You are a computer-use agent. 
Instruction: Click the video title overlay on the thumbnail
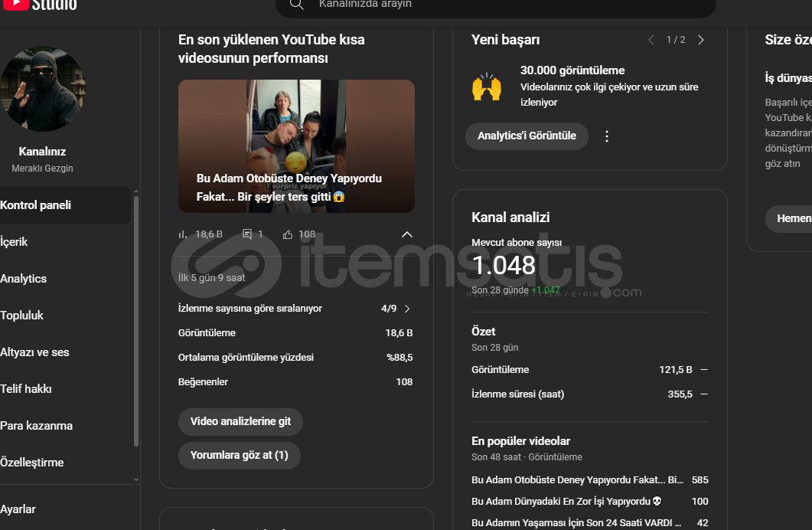pos(289,188)
